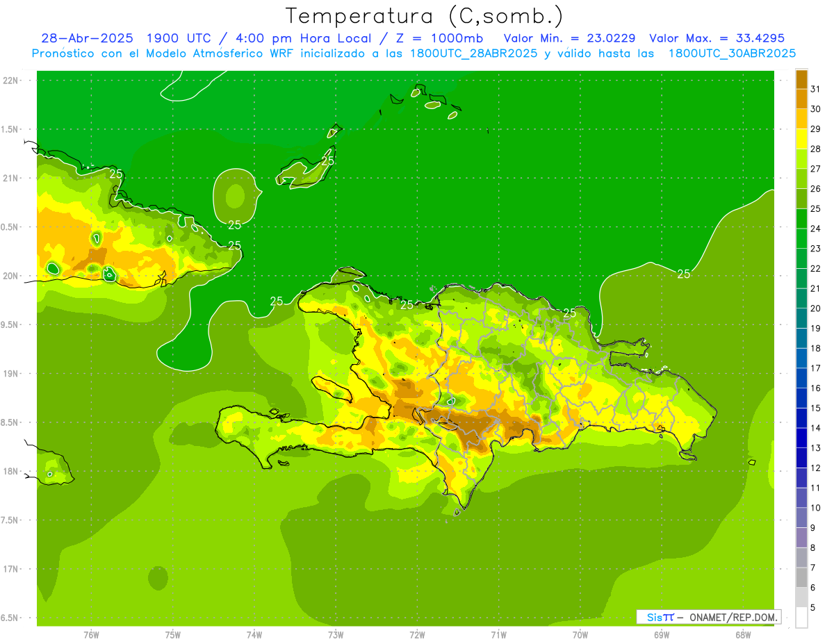The width and height of the screenshot is (834, 644).
Task: Click the blue swatch between 15 and 16
Action: click(801, 398)
